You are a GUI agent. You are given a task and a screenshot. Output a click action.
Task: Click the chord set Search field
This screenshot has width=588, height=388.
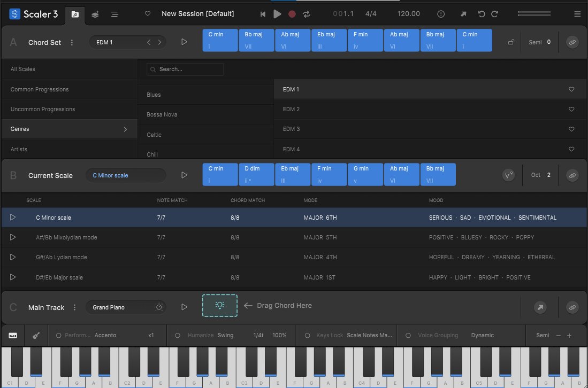click(x=185, y=69)
